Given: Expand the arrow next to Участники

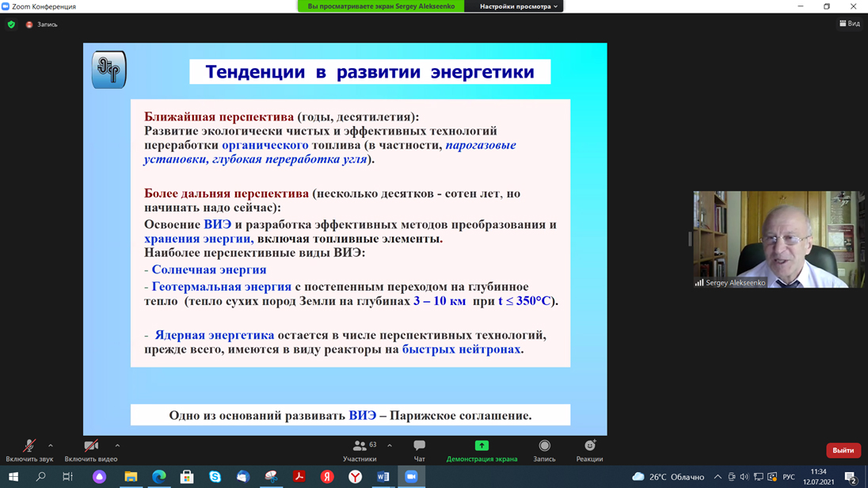Looking at the screenshot, I should click(390, 445).
